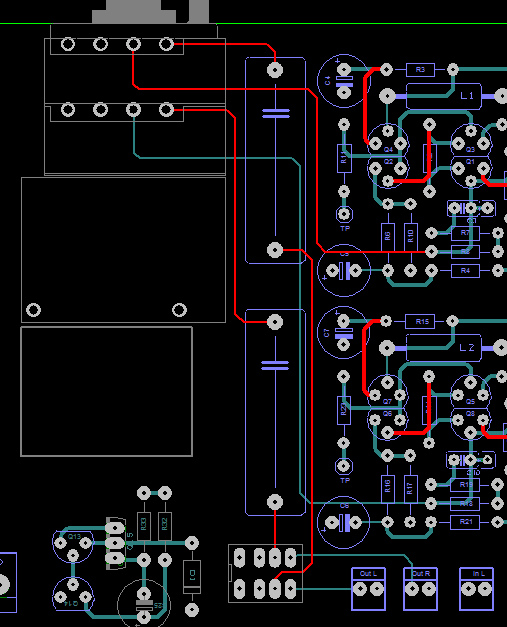This screenshot has height=627, width=507.
Task: Select resistor R23 footprint
Action: click(x=343, y=410)
